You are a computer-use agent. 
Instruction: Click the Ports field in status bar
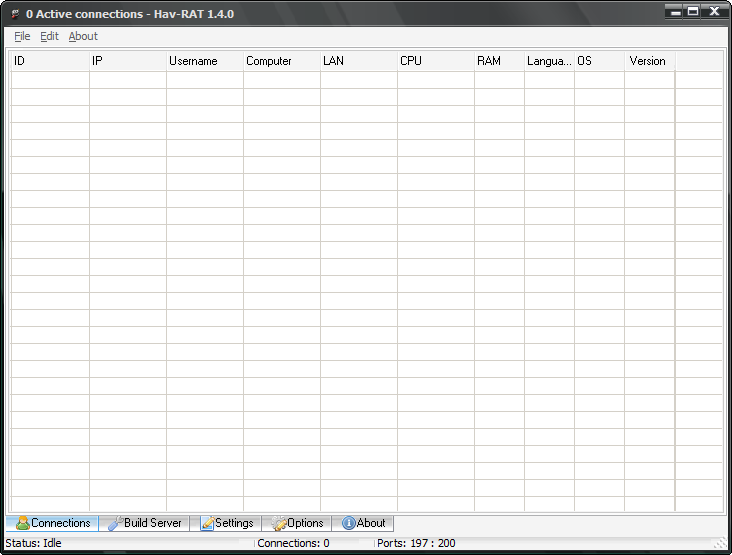(416, 543)
